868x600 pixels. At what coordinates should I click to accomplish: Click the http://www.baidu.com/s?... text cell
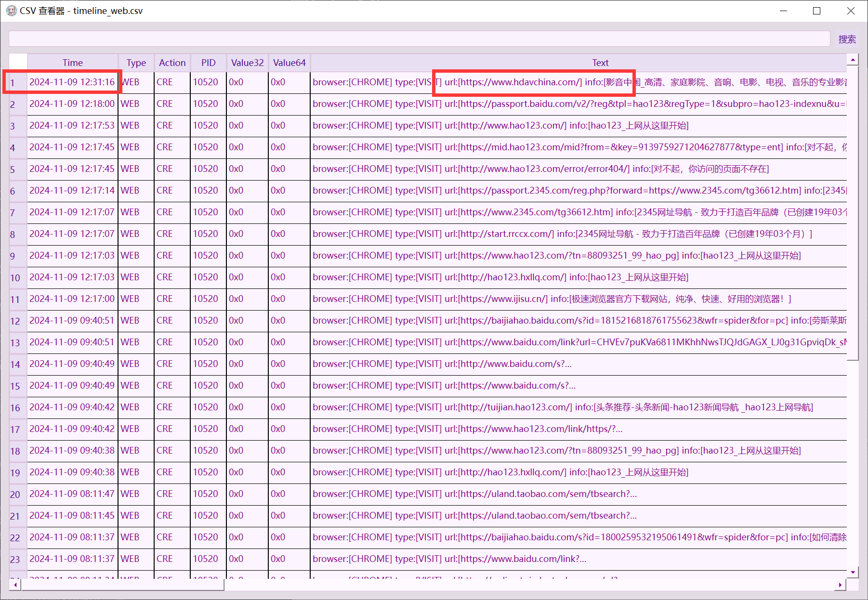[x=579, y=364]
